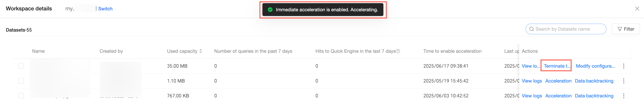This screenshot has width=644, height=101.
Task: Open more actions for the 1.10 MB dataset
Action: click(x=624, y=81)
